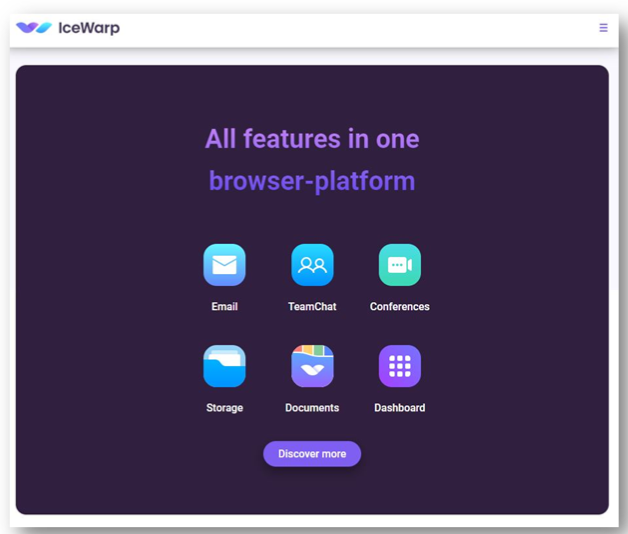Screen dimensions: 628x534
Task: Open the Dashboard grid icon
Action: pyautogui.click(x=400, y=366)
